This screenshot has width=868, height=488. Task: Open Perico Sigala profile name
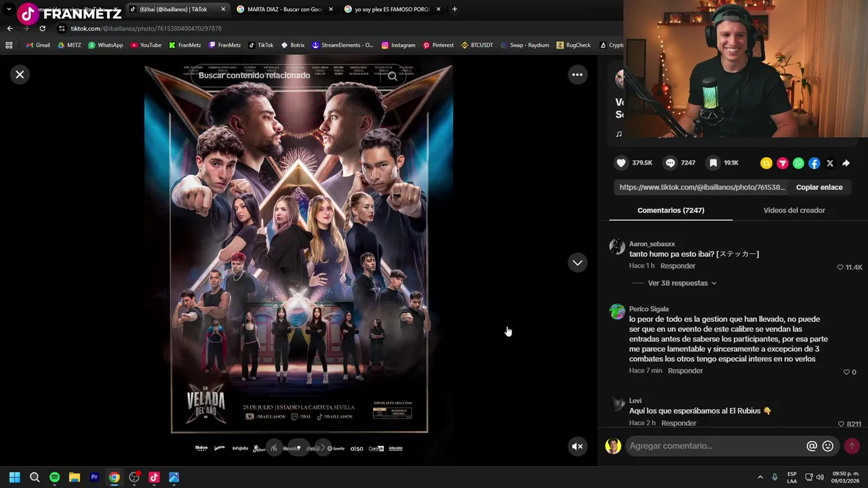point(648,309)
